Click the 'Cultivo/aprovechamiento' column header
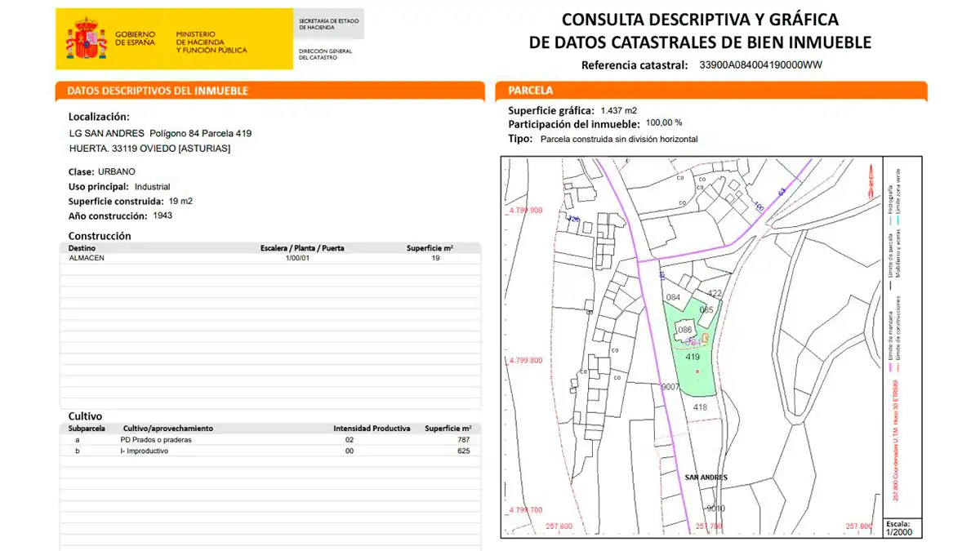Image resolution: width=980 pixels, height=551 pixels. (167, 429)
